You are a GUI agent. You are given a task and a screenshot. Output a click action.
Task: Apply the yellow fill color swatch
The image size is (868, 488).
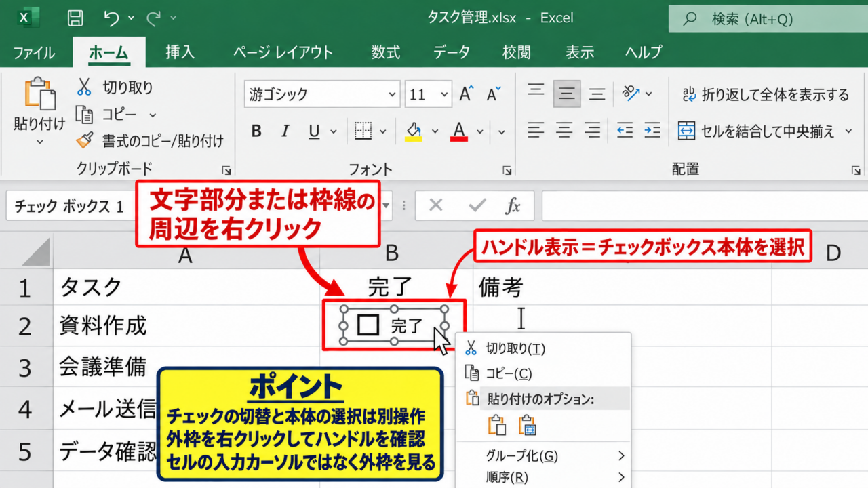[414, 131]
